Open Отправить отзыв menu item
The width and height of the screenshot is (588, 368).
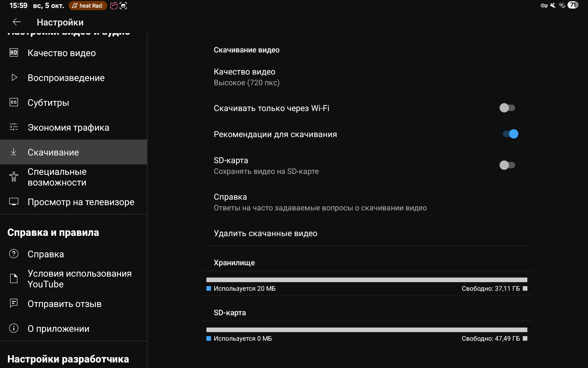click(64, 304)
